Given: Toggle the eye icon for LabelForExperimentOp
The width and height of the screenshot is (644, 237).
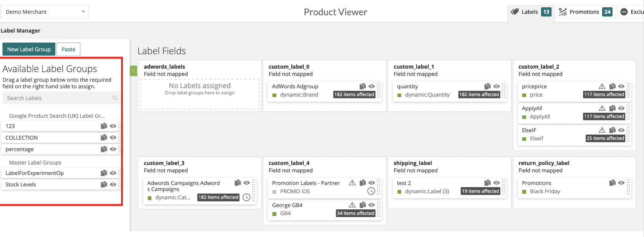Looking at the screenshot, I should (113, 173).
